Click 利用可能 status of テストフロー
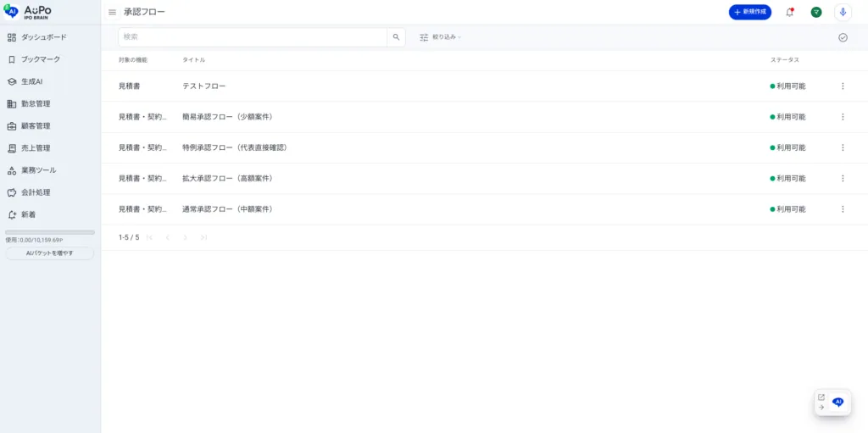 (788, 86)
